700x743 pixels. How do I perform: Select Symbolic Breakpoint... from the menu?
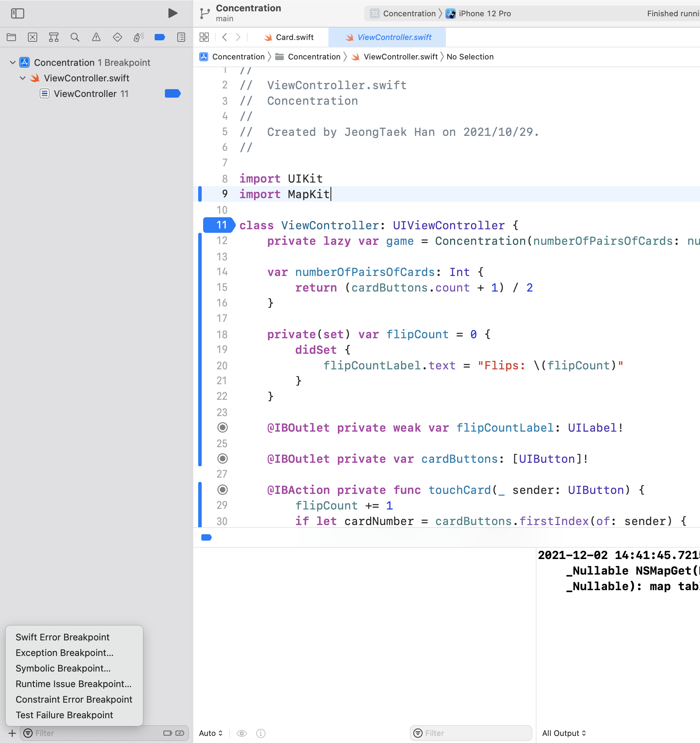click(x=63, y=668)
